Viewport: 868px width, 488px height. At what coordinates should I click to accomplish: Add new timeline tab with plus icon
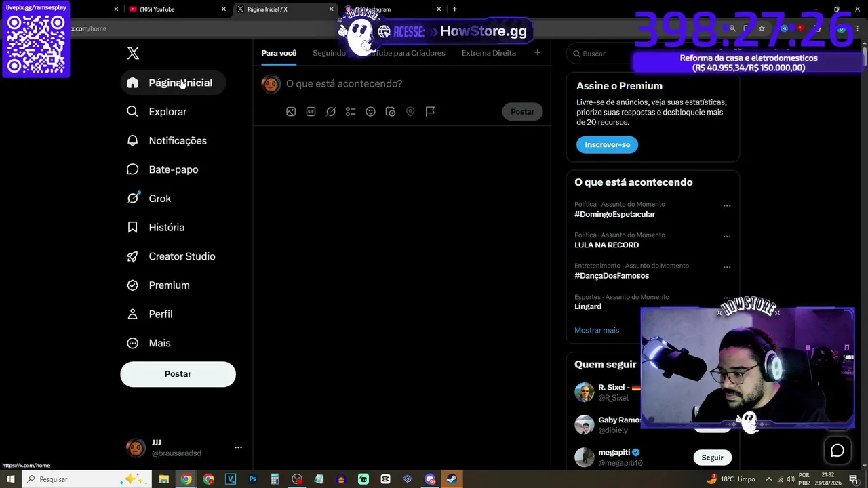(537, 53)
